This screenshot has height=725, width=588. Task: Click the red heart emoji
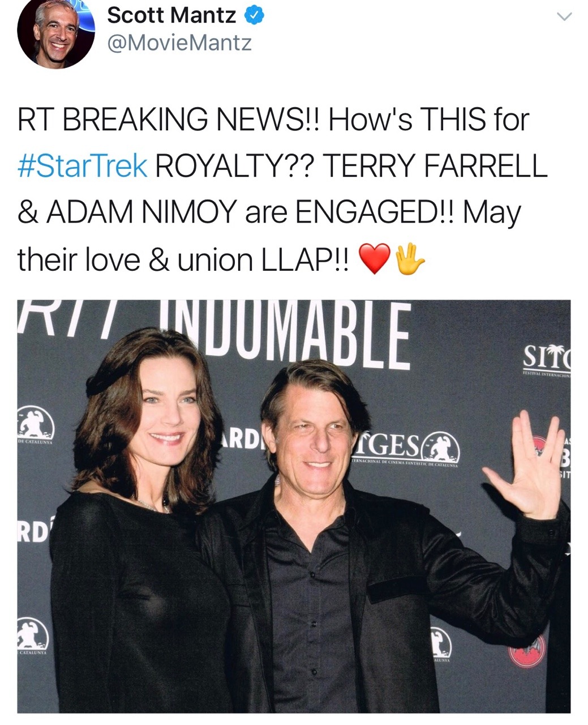pyautogui.click(x=375, y=259)
